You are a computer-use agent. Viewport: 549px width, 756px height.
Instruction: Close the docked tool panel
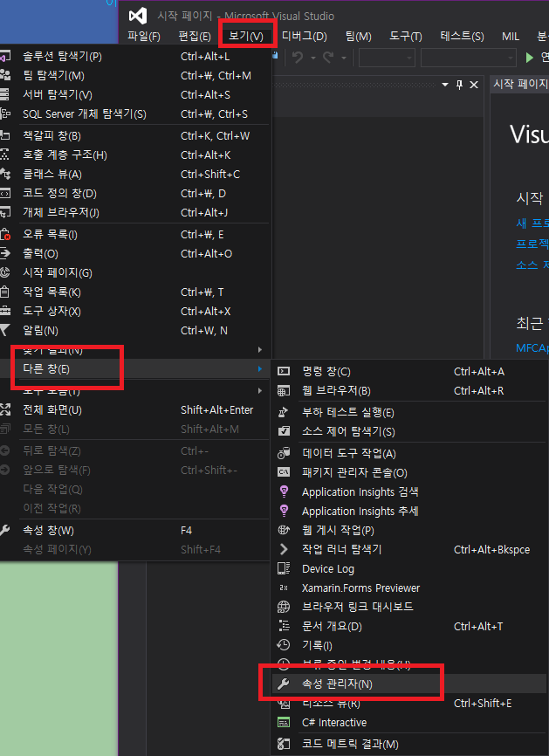point(474,85)
